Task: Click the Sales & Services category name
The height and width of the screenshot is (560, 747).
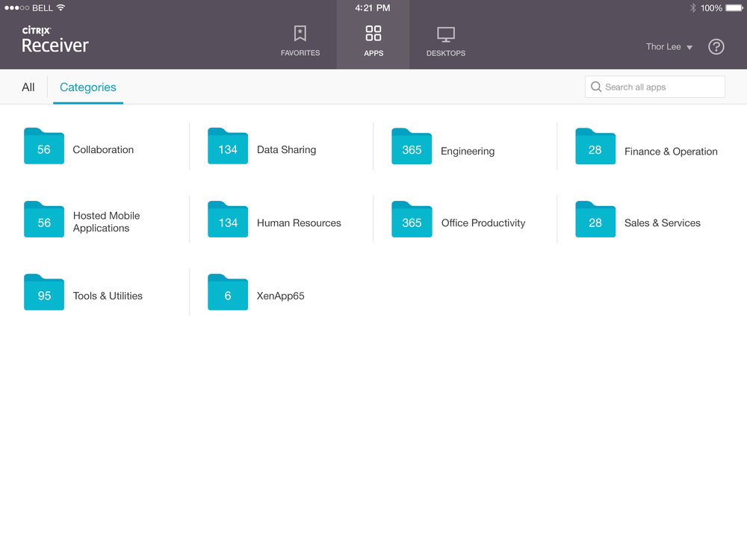Action: tap(662, 223)
